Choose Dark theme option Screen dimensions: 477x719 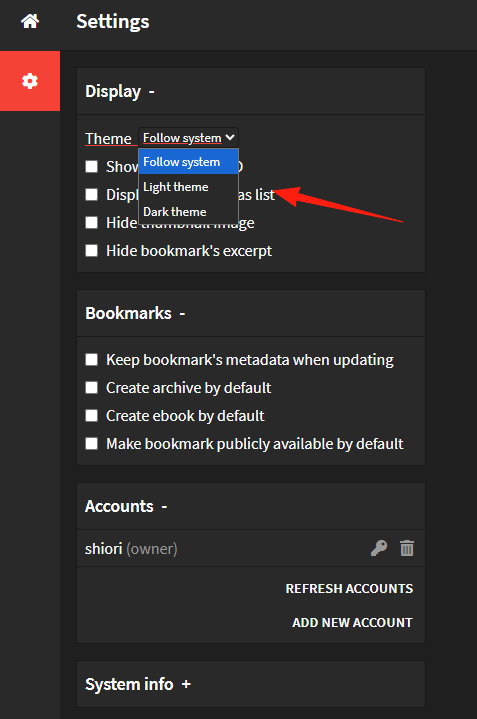point(189,212)
